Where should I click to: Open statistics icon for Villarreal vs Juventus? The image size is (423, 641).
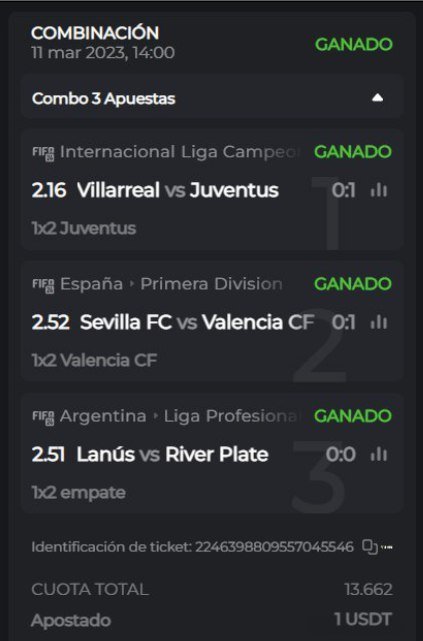point(379,190)
